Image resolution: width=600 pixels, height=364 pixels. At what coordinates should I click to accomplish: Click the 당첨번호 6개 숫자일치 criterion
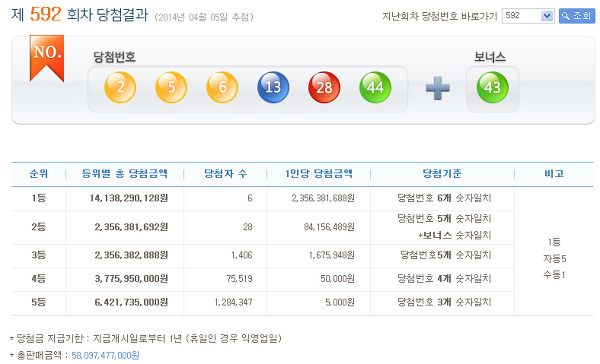tap(444, 198)
